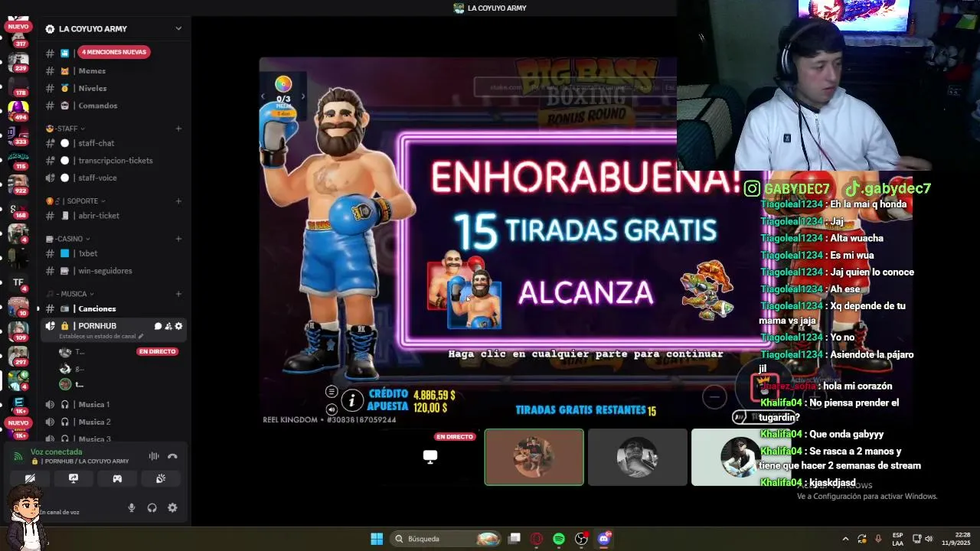Viewport: 980px width, 551px height.
Task: Click the share-screen button in voice panel
Action: [x=73, y=478]
